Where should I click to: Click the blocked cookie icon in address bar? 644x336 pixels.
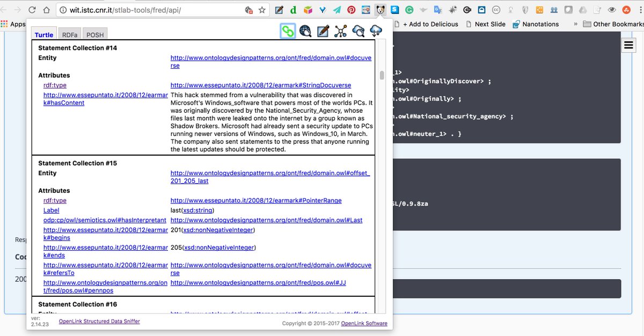coord(248,10)
